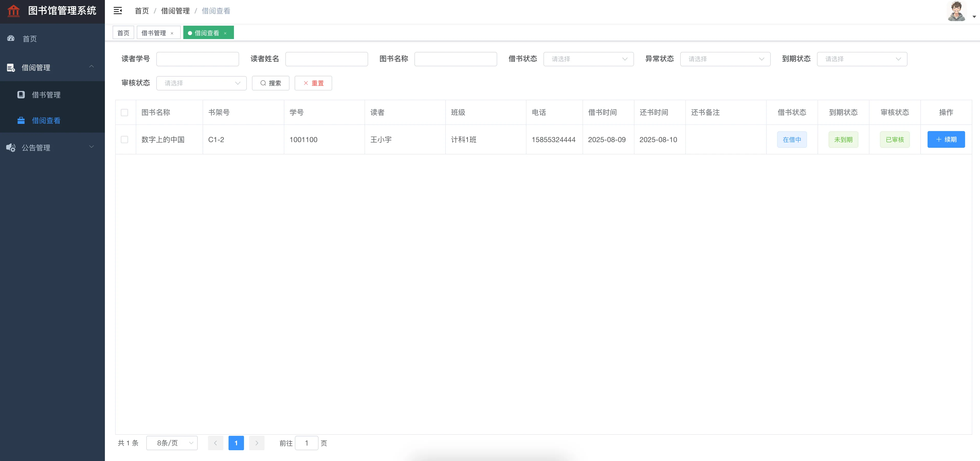
Task: Click the book icon next to 借书管理
Action: [21, 95]
